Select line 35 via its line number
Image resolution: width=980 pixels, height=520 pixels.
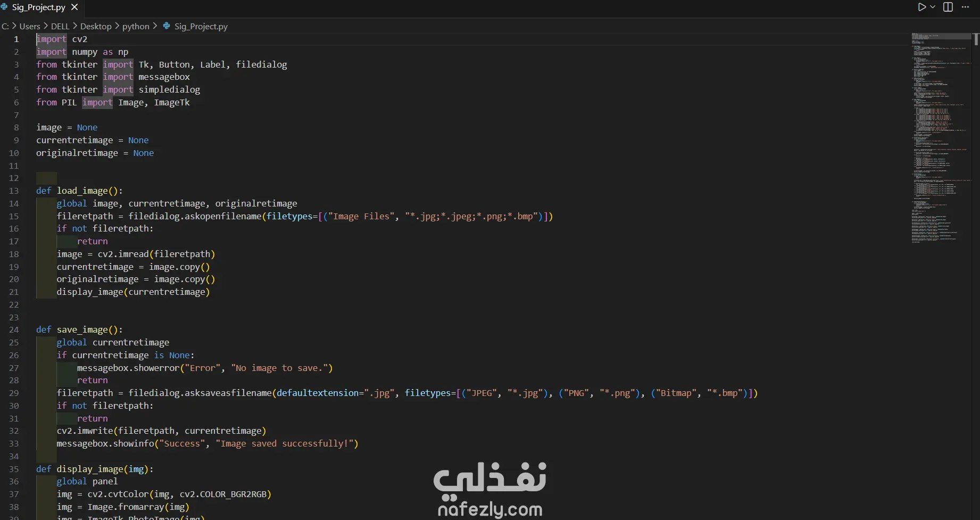tap(14, 469)
